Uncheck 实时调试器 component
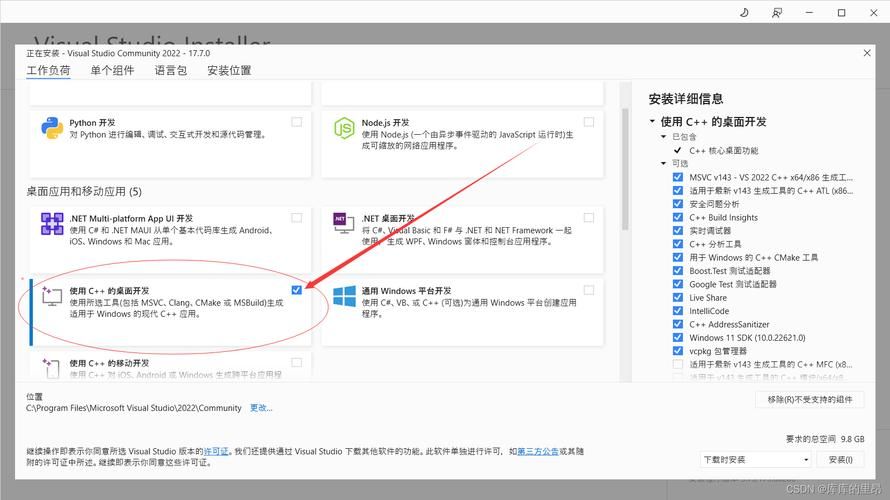This screenshot has width=890, height=500. tap(678, 230)
